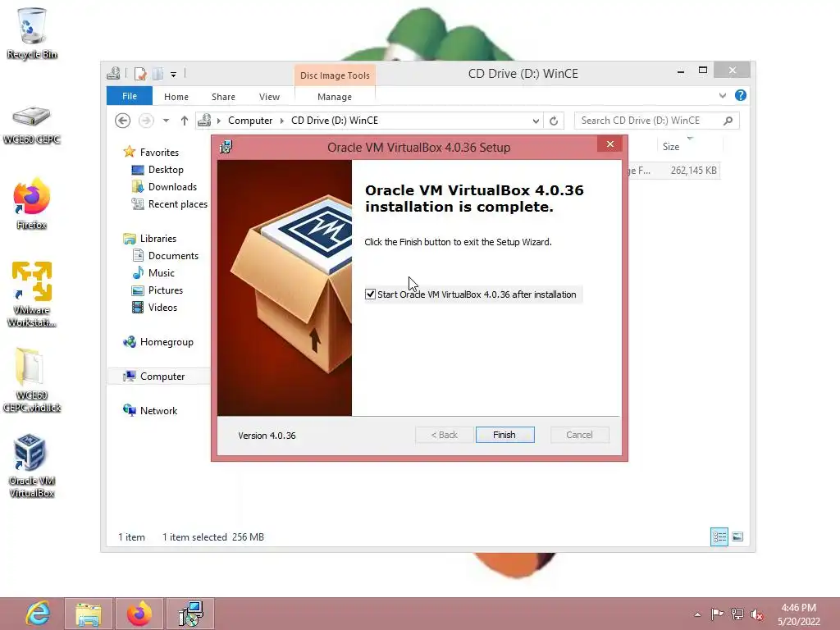
Task: Open the Share ribbon tab
Action: click(x=223, y=97)
